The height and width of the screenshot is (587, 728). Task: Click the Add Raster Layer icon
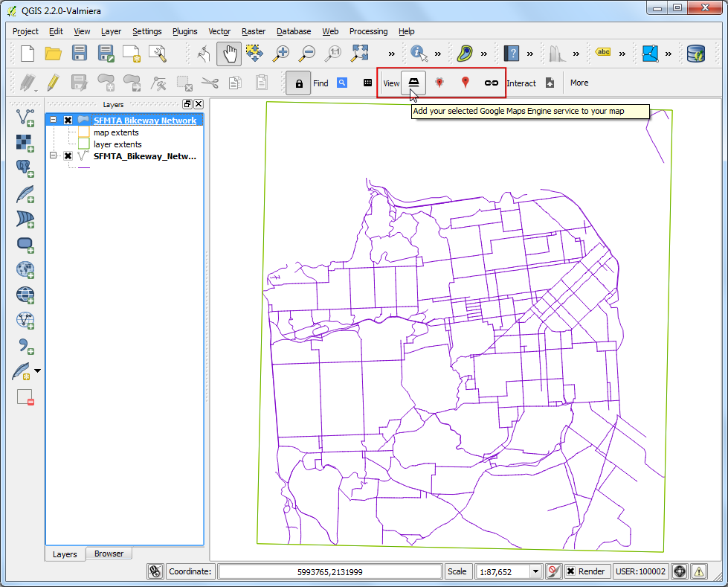[x=25, y=142]
